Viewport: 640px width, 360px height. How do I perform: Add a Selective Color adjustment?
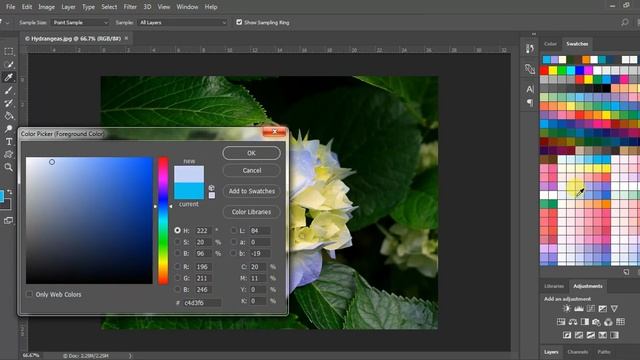click(602, 335)
